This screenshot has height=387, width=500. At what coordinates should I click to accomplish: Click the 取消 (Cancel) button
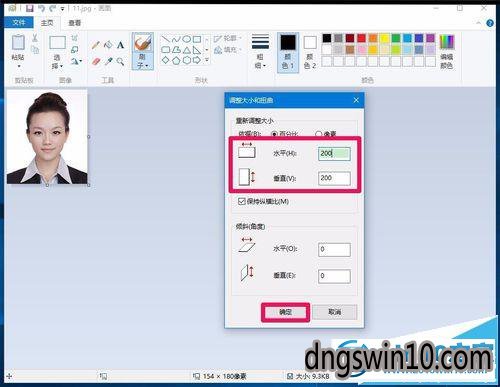[x=335, y=312]
